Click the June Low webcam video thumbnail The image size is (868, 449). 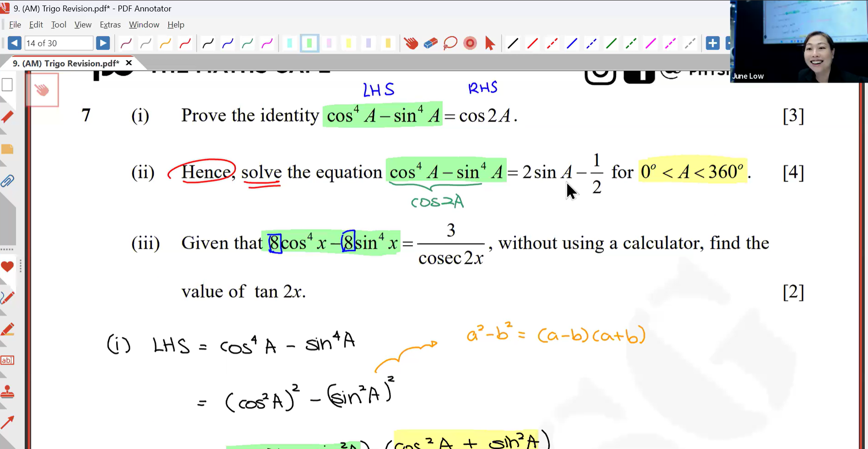(x=799, y=41)
